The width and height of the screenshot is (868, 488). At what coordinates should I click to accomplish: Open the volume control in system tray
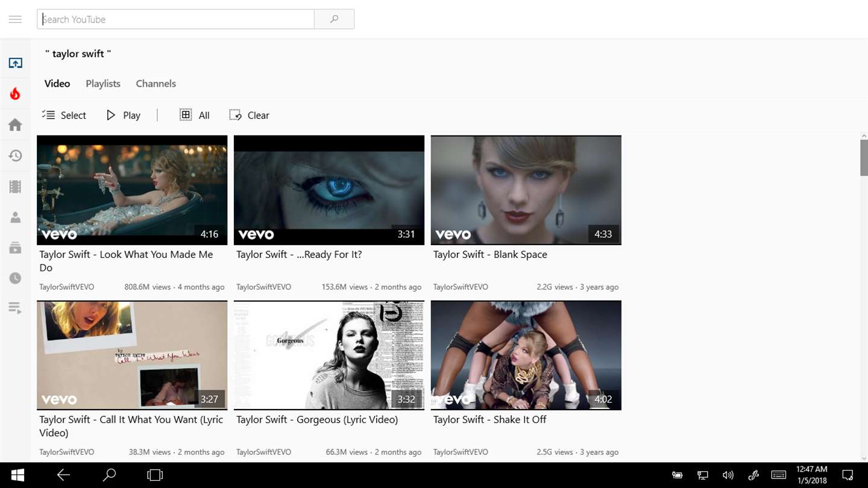coord(728,475)
